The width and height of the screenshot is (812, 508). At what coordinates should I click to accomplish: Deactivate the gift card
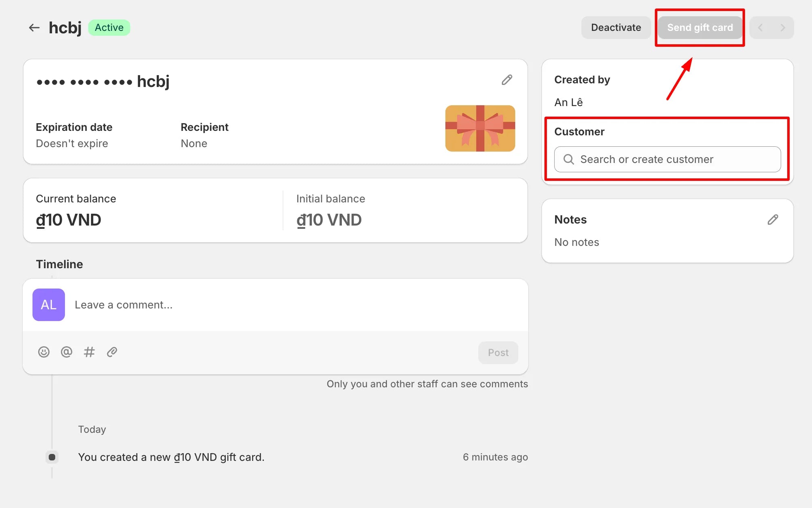point(616,28)
